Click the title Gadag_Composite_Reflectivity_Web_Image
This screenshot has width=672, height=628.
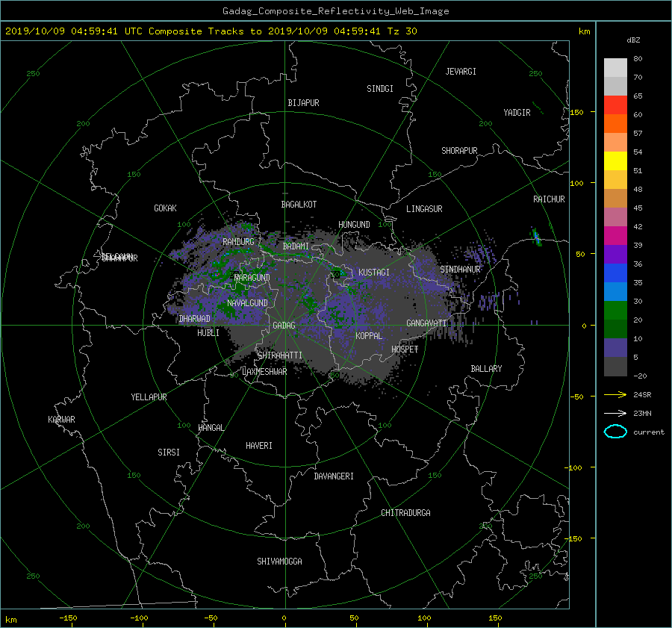pos(335,11)
